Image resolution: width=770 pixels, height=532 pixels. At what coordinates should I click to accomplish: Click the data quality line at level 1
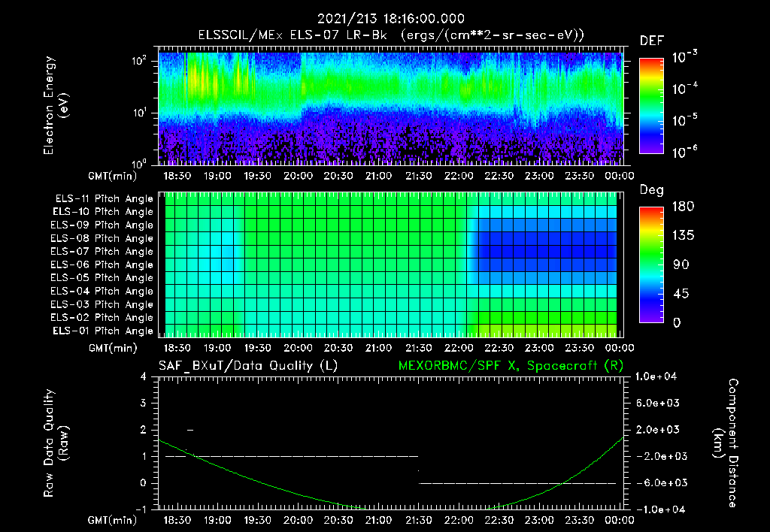(x=292, y=456)
